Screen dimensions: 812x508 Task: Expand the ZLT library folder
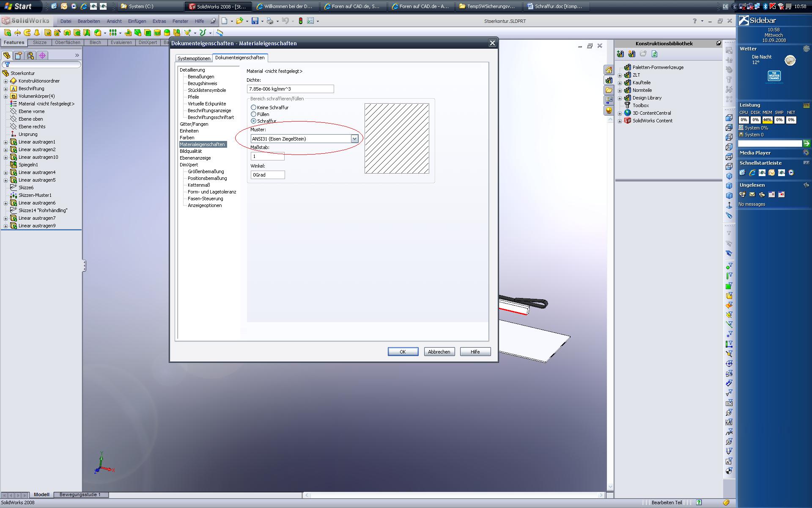[620, 75]
